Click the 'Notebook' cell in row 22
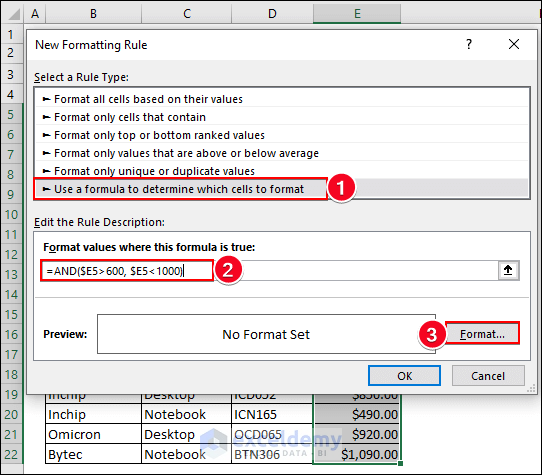Image resolution: width=542 pixels, height=475 pixels. click(x=186, y=454)
